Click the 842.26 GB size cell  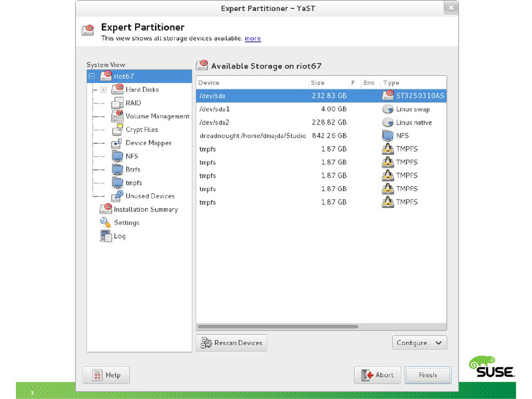click(329, 136)
